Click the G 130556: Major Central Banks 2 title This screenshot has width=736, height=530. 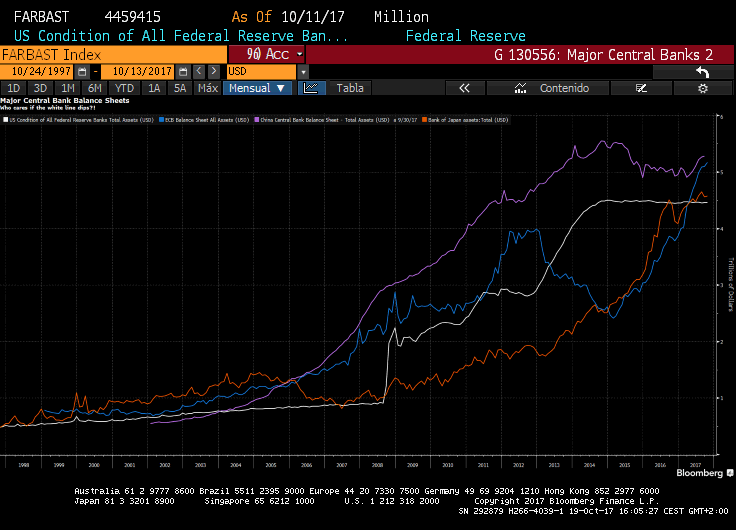(x=603, y=55)
